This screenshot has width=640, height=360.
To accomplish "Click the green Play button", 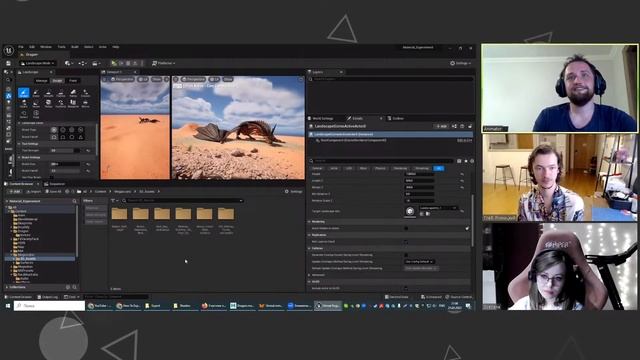I will tap(114, 63).
